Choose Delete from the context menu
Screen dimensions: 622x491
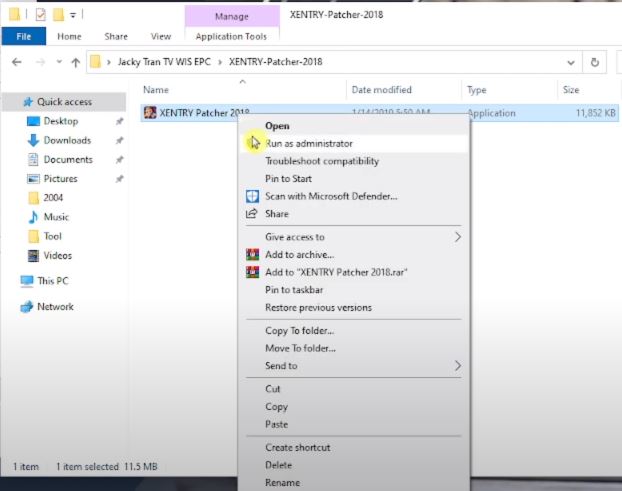[353, 465]
